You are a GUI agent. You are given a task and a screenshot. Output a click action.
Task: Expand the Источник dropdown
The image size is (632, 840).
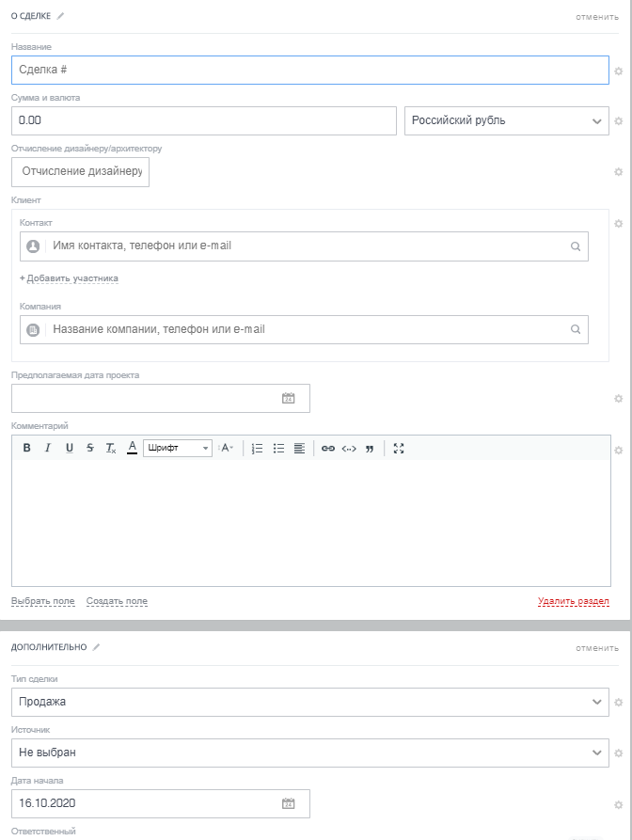(596, 753)
